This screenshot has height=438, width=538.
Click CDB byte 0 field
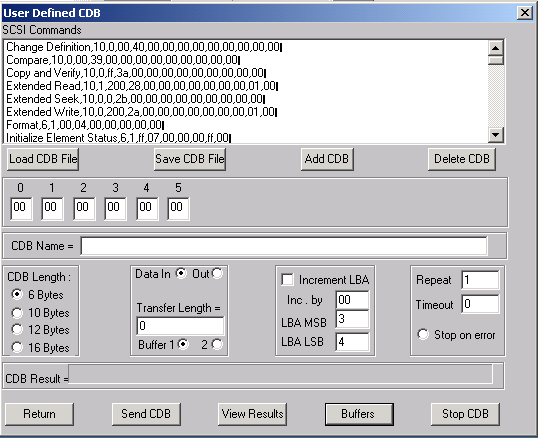click(x=21, y=208)
